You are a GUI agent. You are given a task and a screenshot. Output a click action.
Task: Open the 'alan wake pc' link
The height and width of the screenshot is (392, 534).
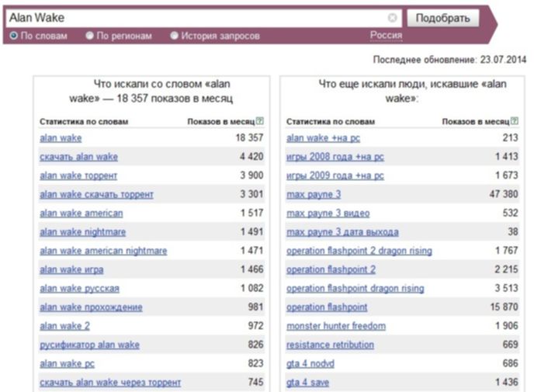[67, 363]
